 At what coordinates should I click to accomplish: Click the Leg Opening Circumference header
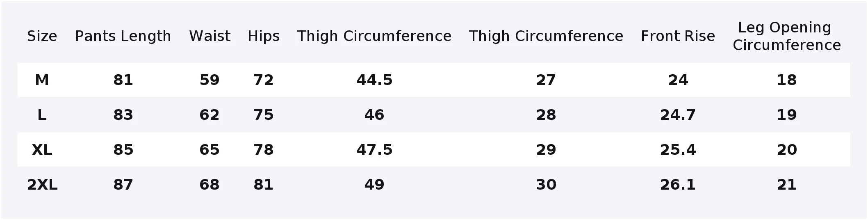(786, 37)
